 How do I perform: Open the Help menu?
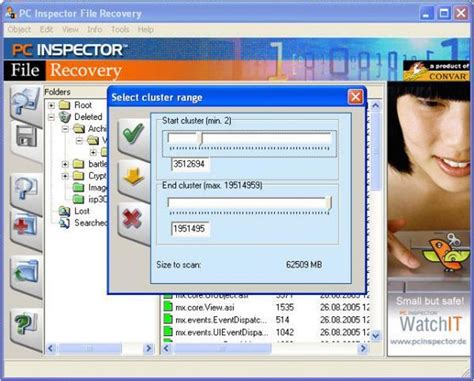point(146,29)
